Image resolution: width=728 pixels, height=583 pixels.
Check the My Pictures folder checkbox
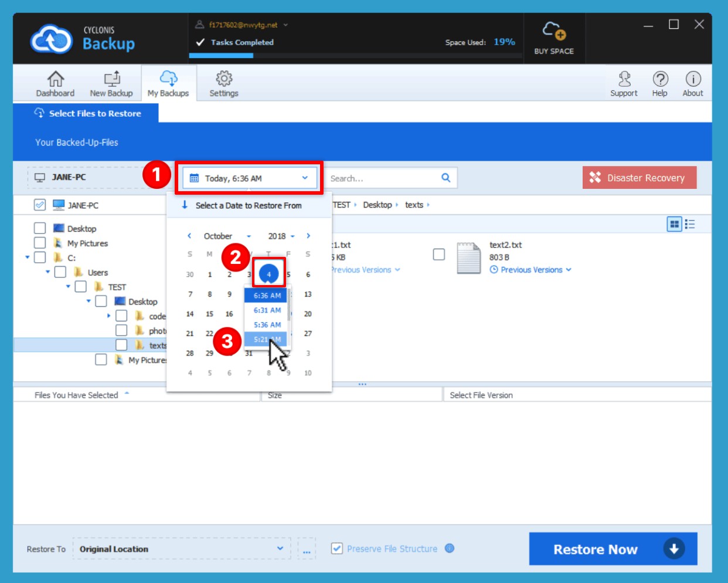(x=40, y=243)
